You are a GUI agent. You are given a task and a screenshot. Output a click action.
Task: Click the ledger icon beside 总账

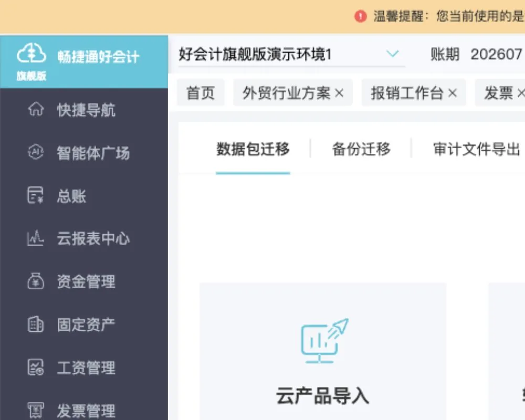coord(36,195)
